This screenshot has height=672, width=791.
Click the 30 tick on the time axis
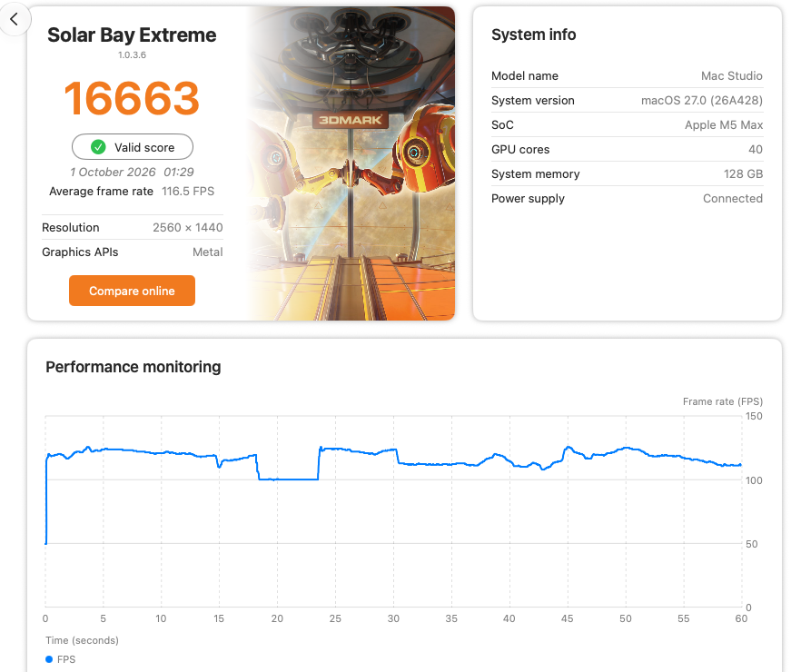(x=393, y=618)
